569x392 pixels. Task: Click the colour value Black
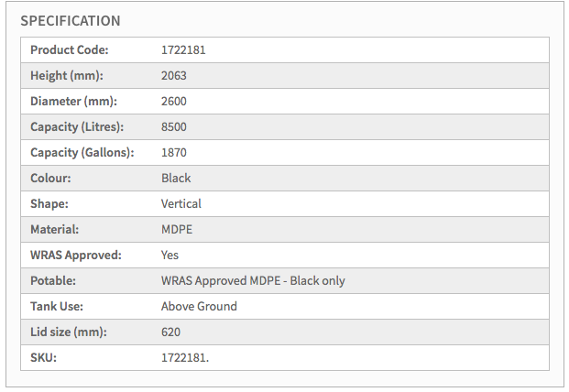coord(176,179)
